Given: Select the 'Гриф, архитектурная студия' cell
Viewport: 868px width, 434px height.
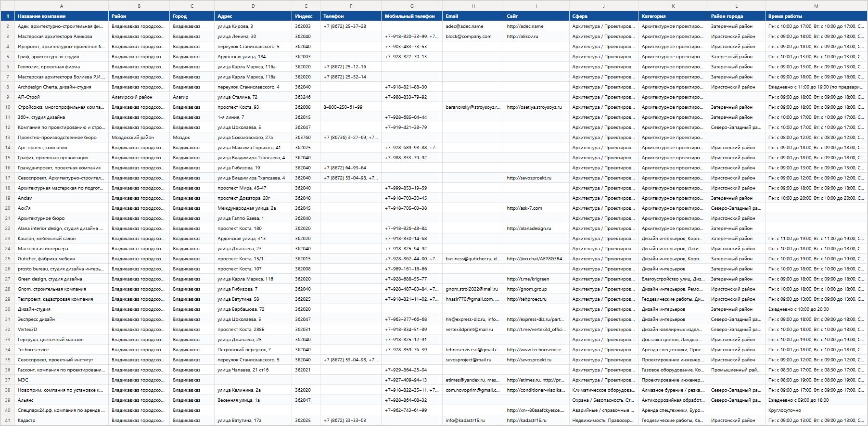Looking at the screenshot, I should pos(62,57).
